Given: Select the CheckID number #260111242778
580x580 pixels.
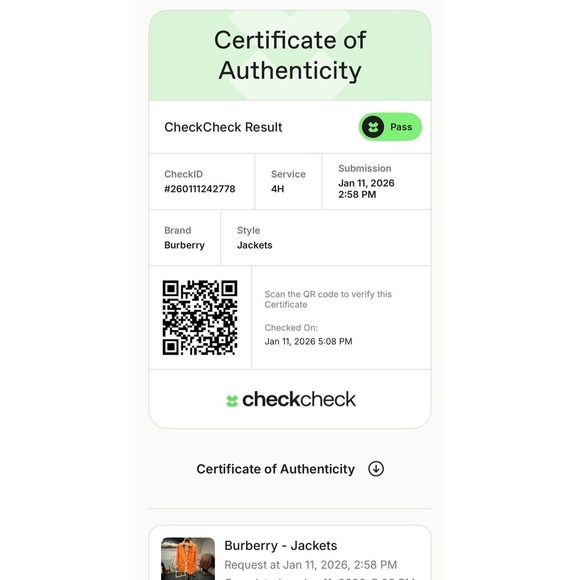Looking at the screenshot, I should [x=200, y=189].
